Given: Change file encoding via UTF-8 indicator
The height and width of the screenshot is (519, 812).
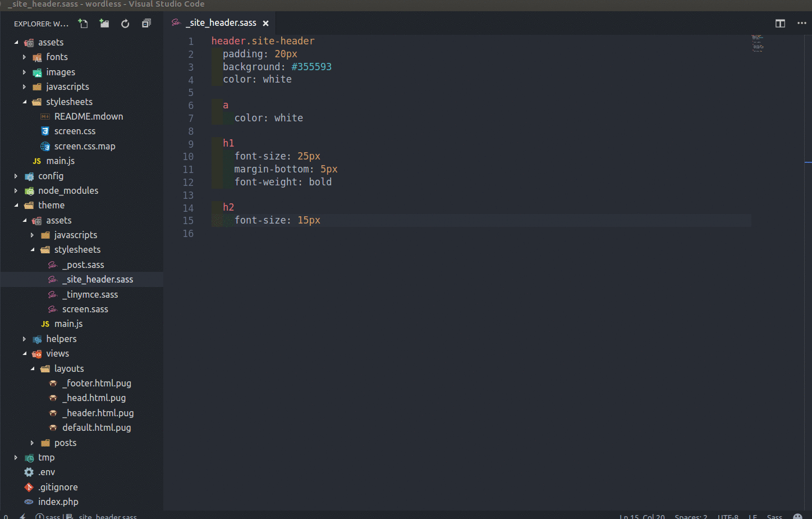Looking at the screenshot, I should [x=727, y=516].
